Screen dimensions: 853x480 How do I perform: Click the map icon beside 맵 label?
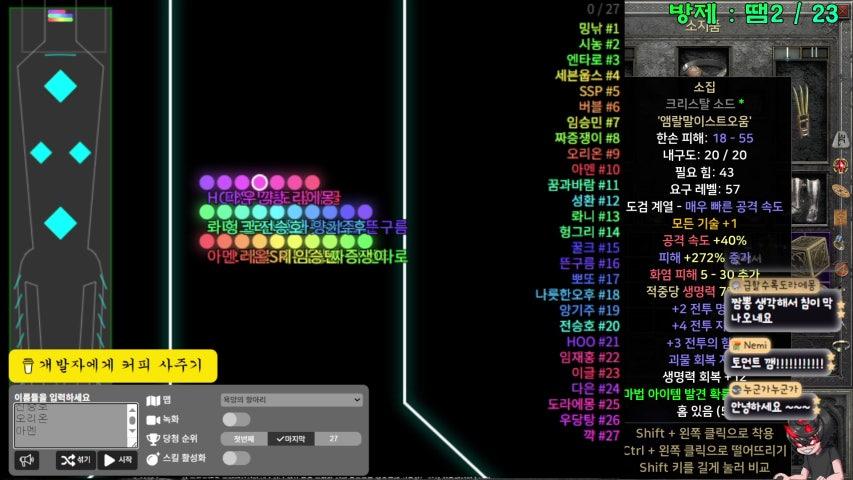(x=153, y=401)
